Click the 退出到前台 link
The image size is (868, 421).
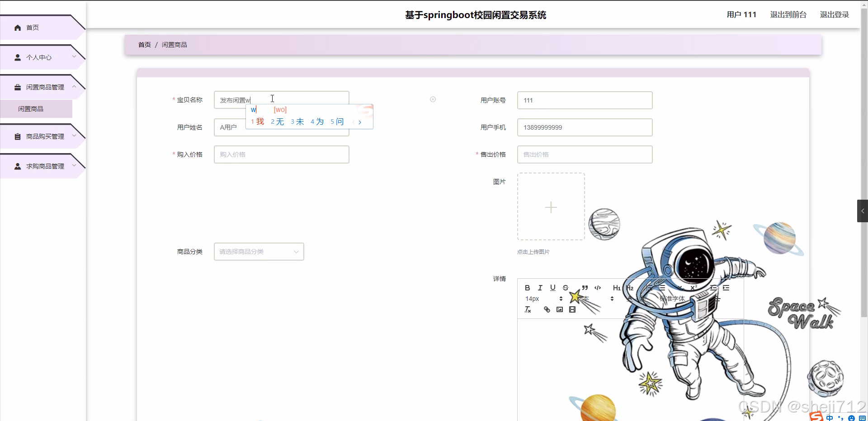point(788,14)
